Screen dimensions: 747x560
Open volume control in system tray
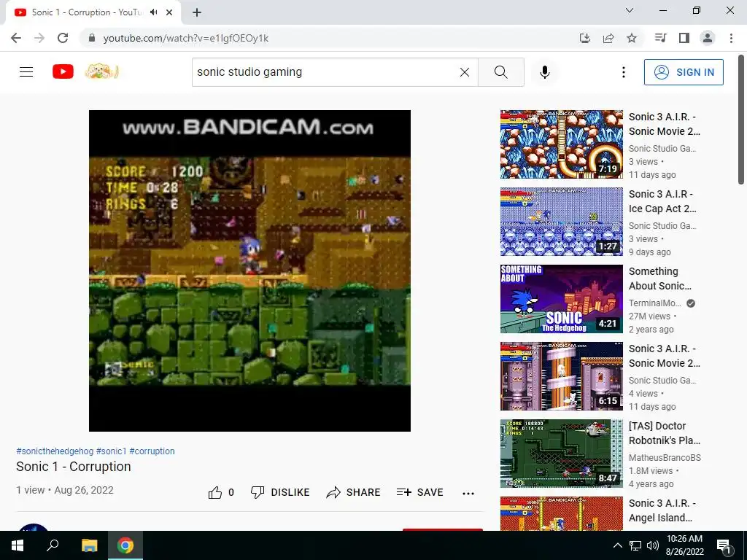point(653,545)
